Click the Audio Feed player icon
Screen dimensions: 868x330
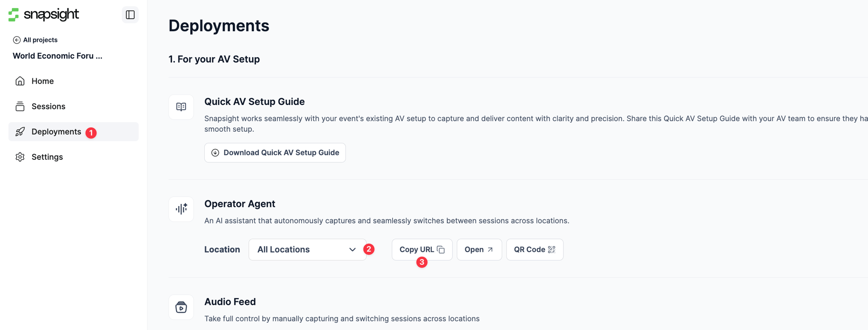[181, 307]
